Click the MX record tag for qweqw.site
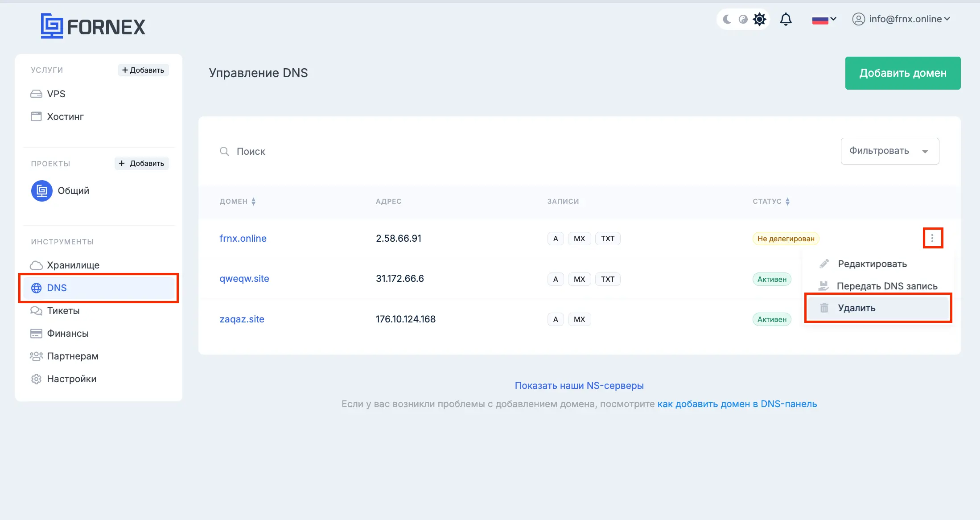This screenshot has height=520, width=980. [580, 279]
